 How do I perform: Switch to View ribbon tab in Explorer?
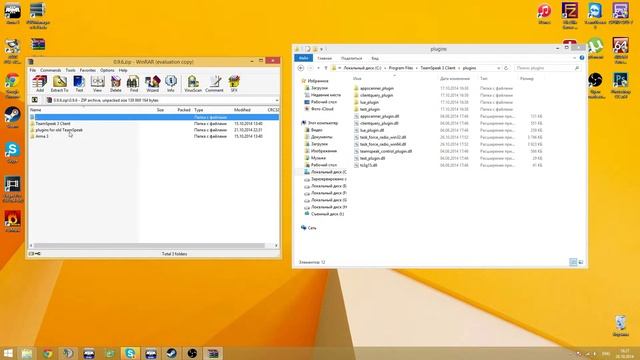tap(375, 58)
